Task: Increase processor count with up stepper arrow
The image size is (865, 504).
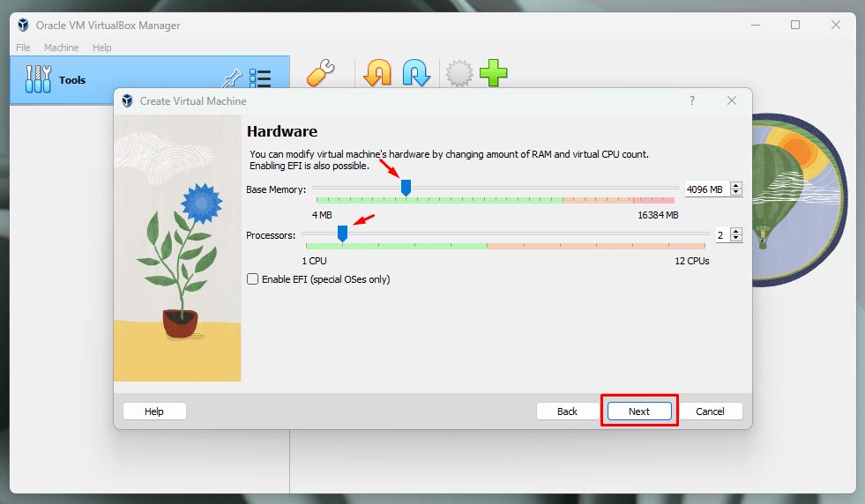Action: click(736, 232)
